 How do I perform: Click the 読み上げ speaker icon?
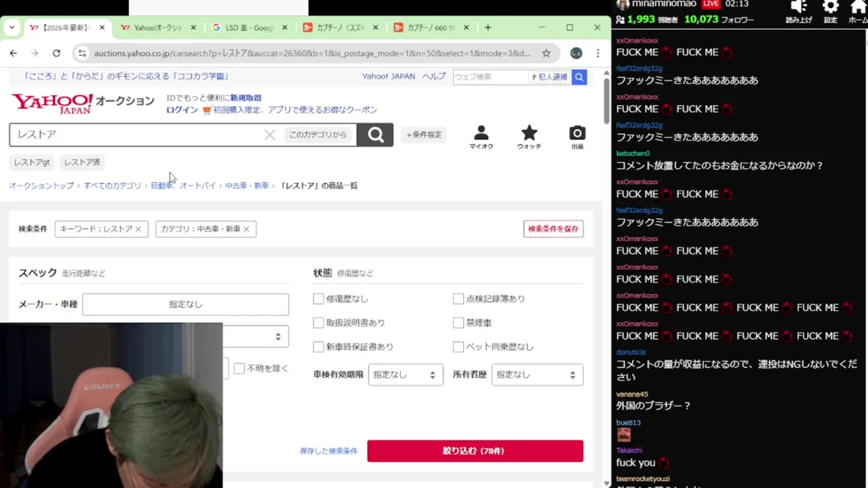799,12
